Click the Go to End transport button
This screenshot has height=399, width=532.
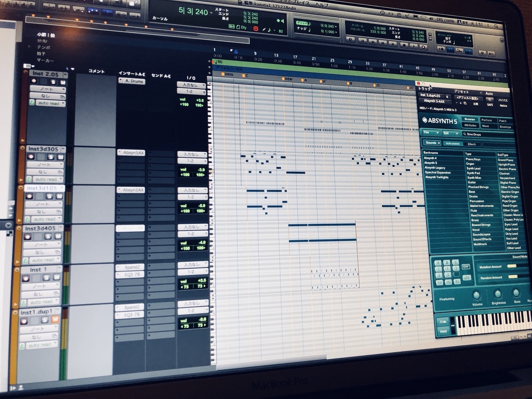[393, 44]
